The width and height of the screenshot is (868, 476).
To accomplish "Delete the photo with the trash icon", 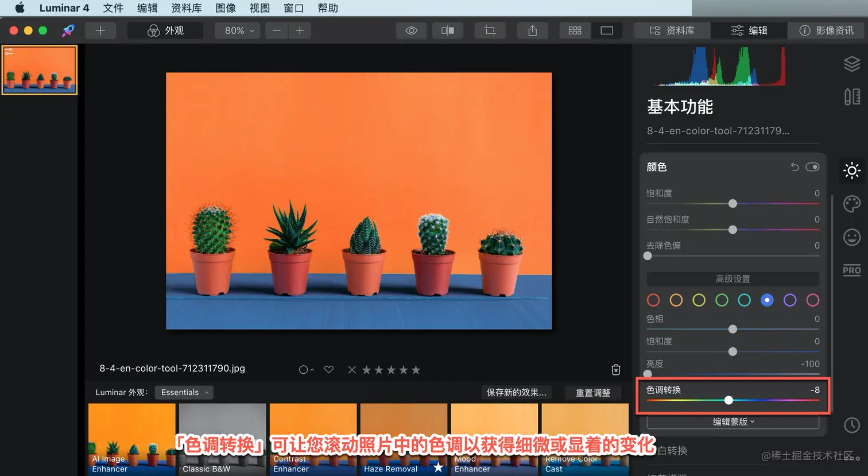I will pos(616,369).
